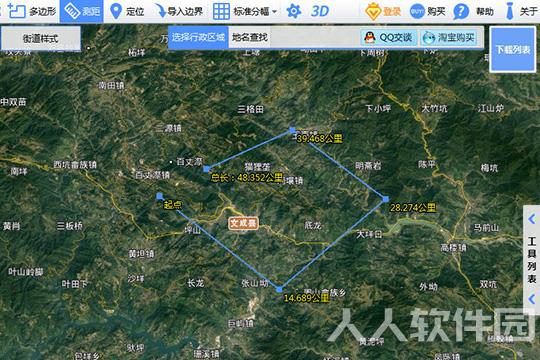Expand the 标准分幅 dropdown arrow
Viewport: 540px width, 360px height.
point(274,12)
